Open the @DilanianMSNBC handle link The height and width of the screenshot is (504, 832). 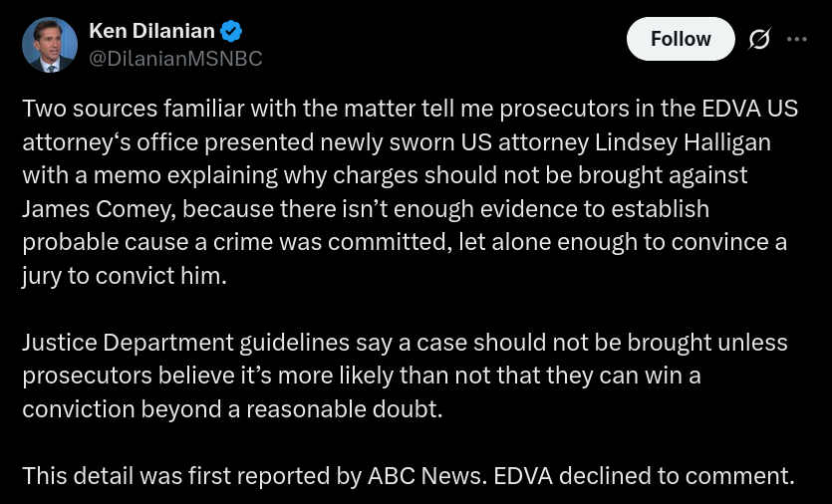[x=175, y=59]
